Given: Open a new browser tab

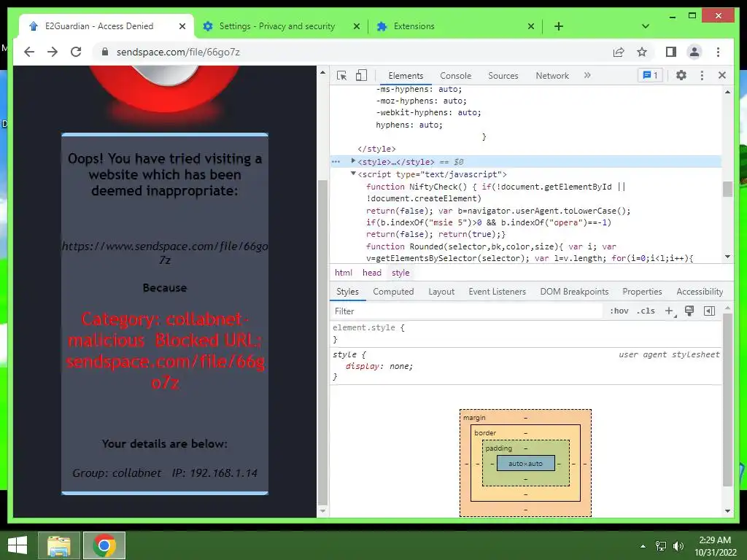Looking at the screenshot, I should (559, 27).
